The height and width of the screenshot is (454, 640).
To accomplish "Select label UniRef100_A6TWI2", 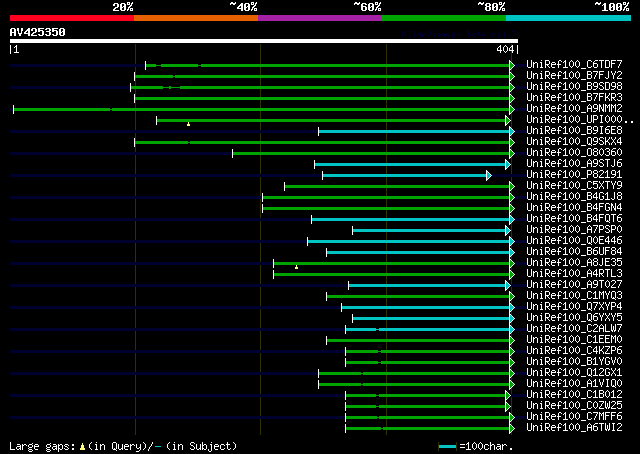I will (x=574, y=428).
